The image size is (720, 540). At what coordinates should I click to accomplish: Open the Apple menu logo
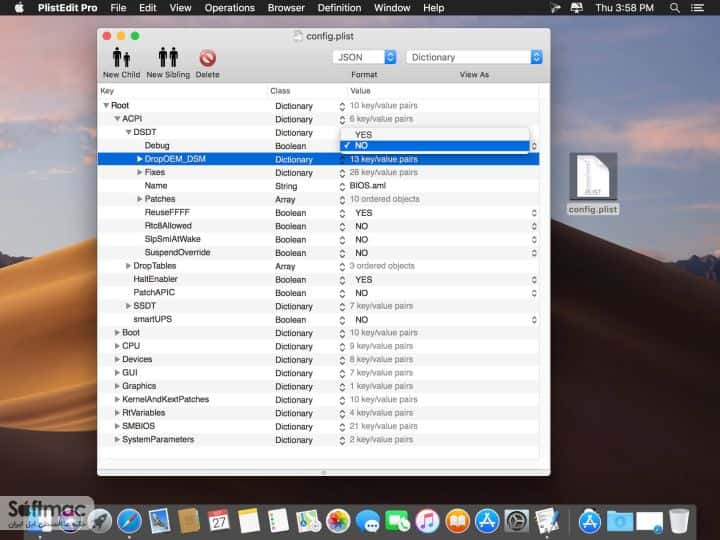coord(19,7)
